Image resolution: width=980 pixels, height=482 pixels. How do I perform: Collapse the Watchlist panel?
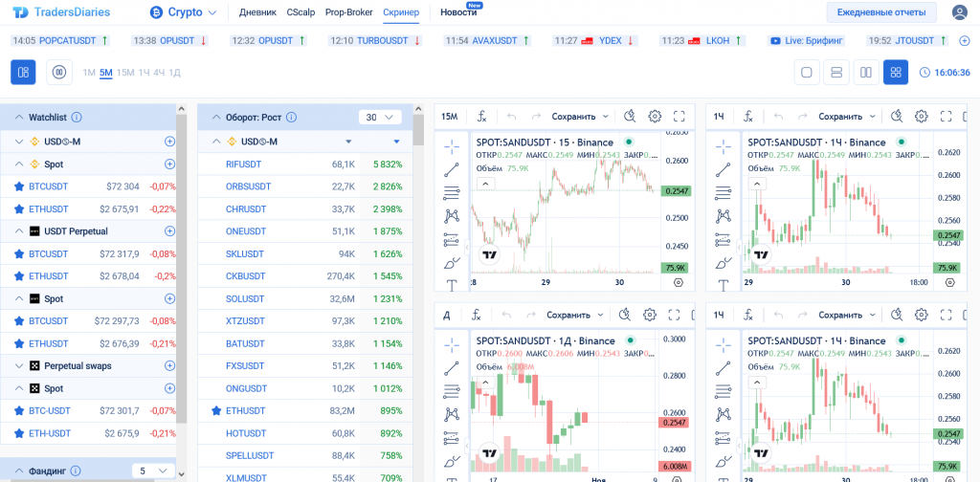click(17, 117)
